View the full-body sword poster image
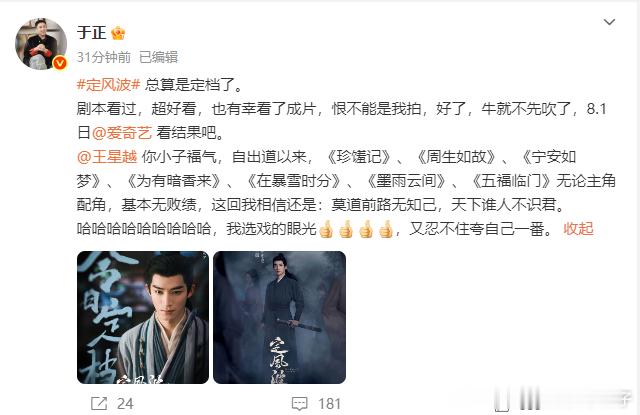This screenshot has height=415, width=640. pyautogui.click(x=280, y=317)
